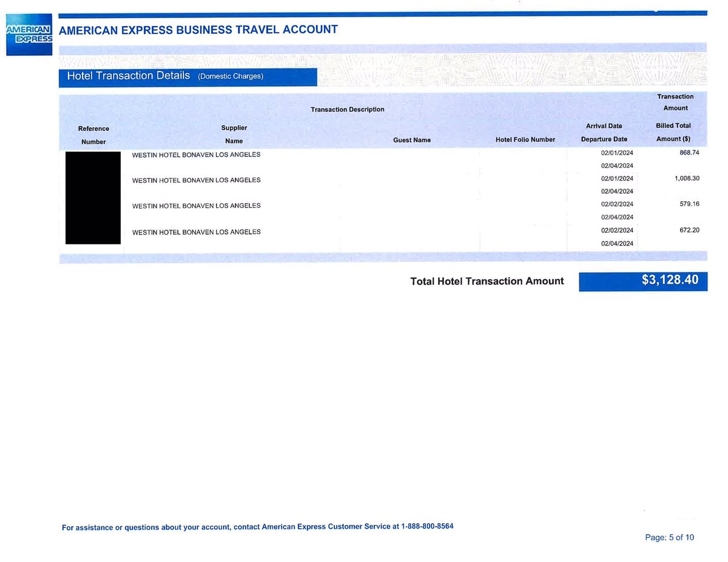The width and height of the screenshot is (728, 562).
Task: Click the "Guest Name" column header
Action: point(412,140)
